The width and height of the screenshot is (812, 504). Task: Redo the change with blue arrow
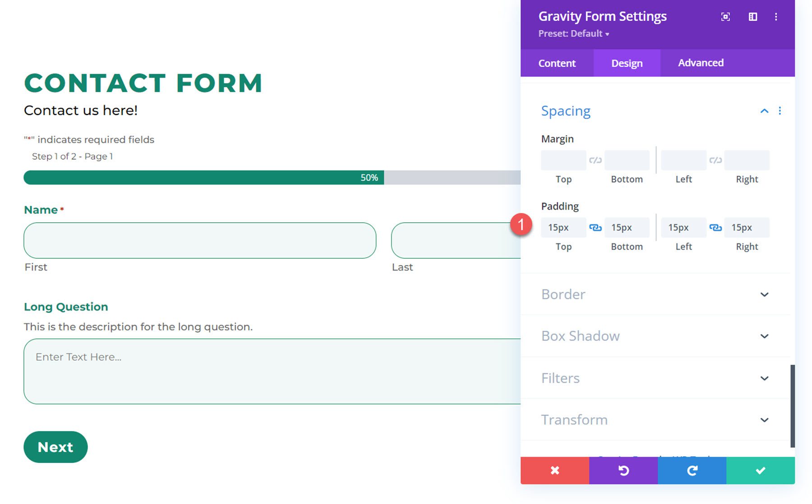coord(692,471)
